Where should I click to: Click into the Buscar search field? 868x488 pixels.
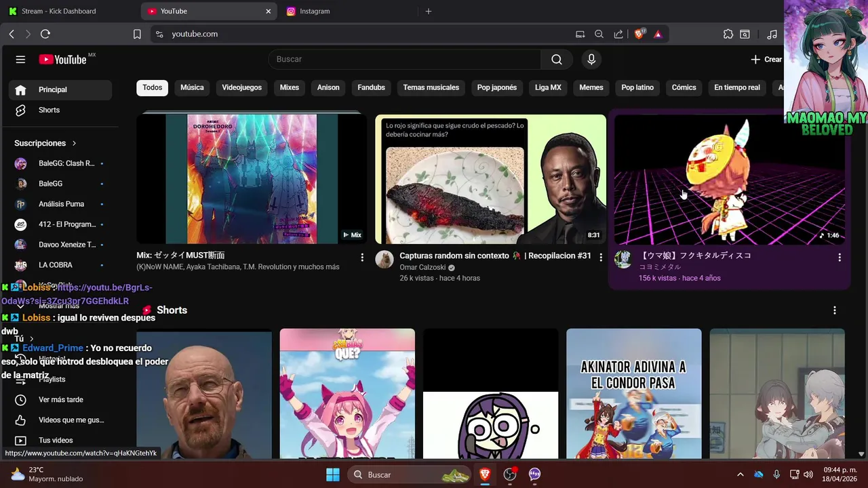click(x=405, y=60)
